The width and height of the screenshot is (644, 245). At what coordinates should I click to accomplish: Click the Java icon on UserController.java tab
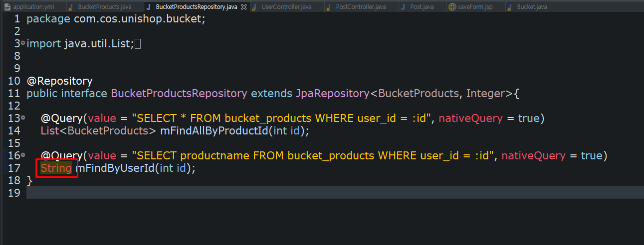[x=255, y=7]
